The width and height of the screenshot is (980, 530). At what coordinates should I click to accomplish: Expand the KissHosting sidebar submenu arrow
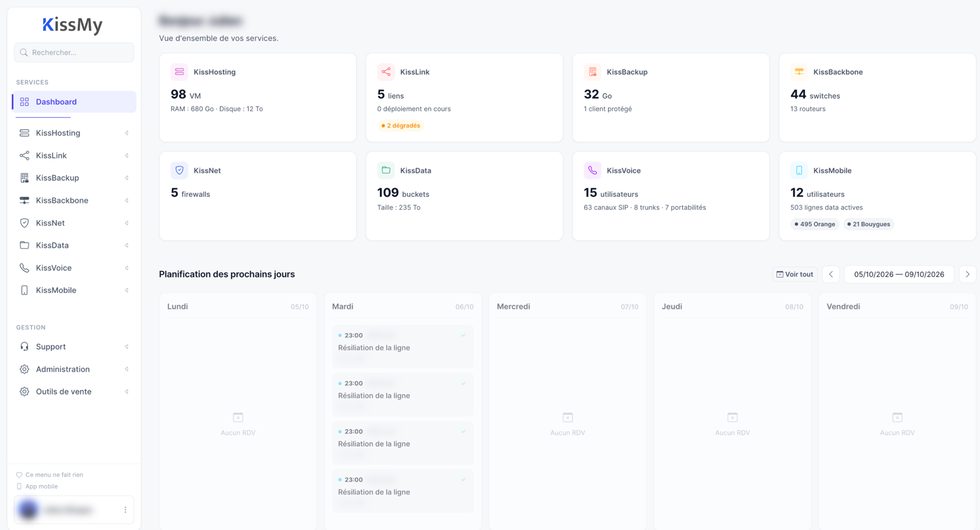[x=127, y=133]
